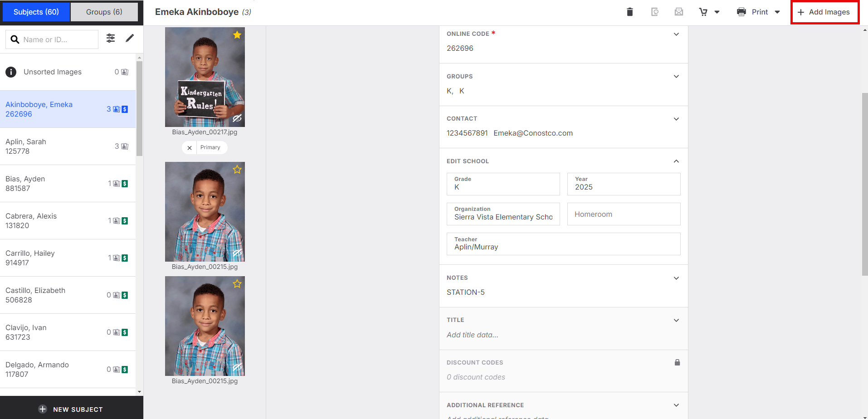
Task: Click the pencil edit icon in sidebar
Action: (x=130, y=38)
